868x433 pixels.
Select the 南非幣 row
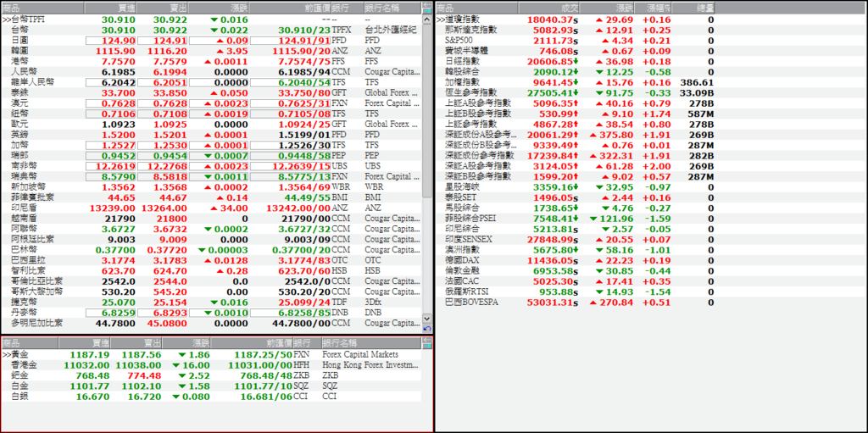(x=211, y=165)
